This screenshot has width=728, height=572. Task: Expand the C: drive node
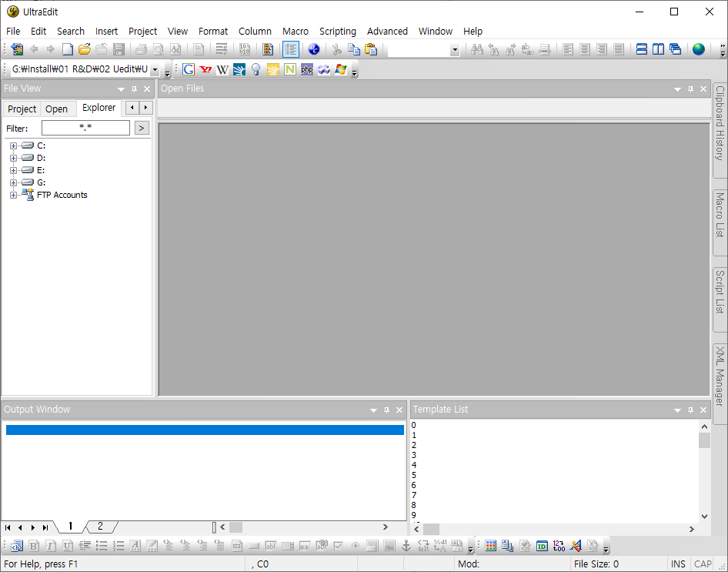pyautogui.click(x=13, y=146)
